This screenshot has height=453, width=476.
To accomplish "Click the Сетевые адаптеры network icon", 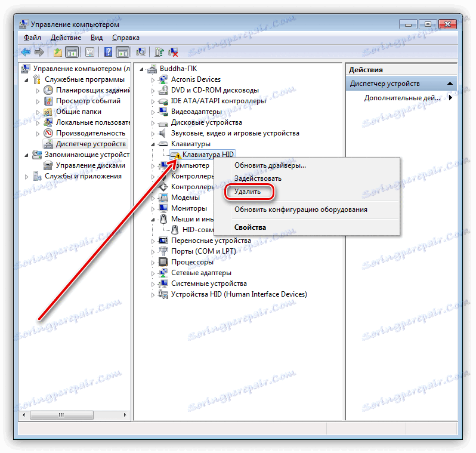I will pyautogui.click(x=163, y=273).
